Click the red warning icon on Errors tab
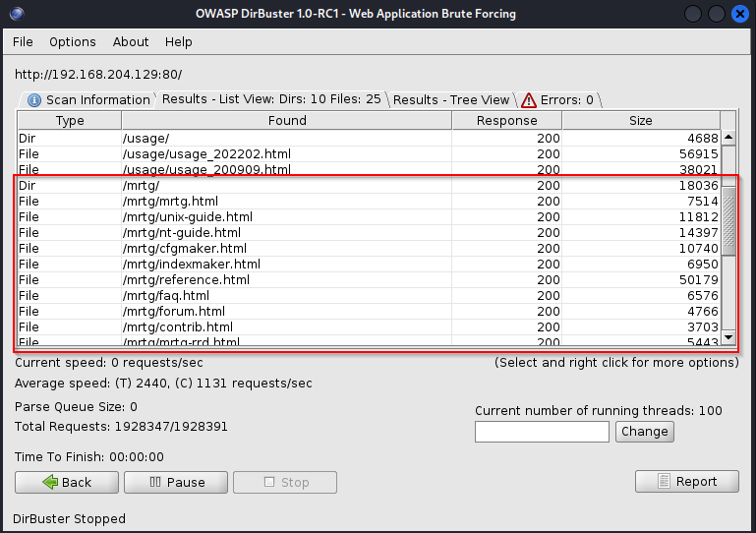 [x=529, y=100]
